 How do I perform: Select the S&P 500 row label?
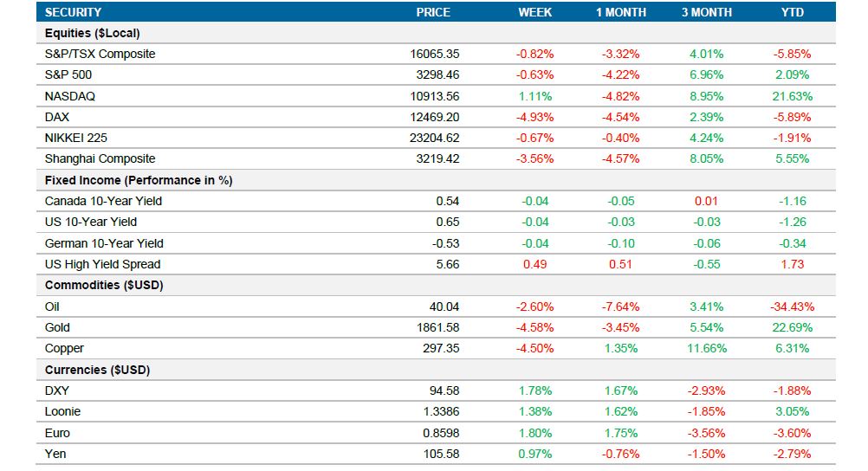pyautogui.click(x=68, y=74)
